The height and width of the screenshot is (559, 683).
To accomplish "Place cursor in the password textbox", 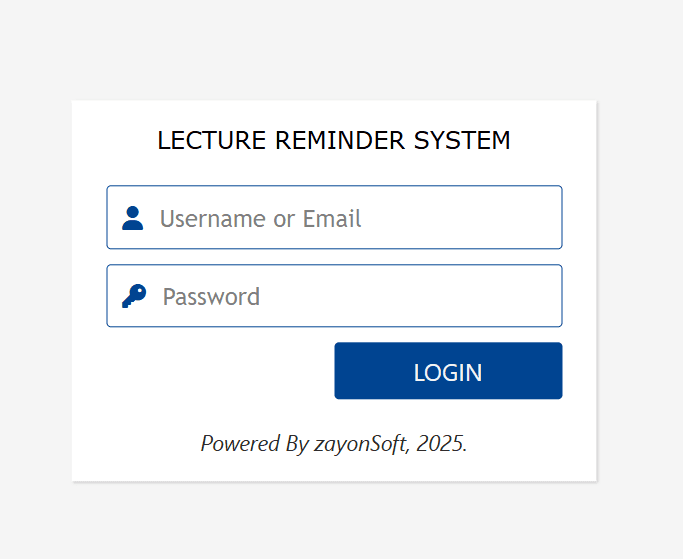I will tap(350, 296).
